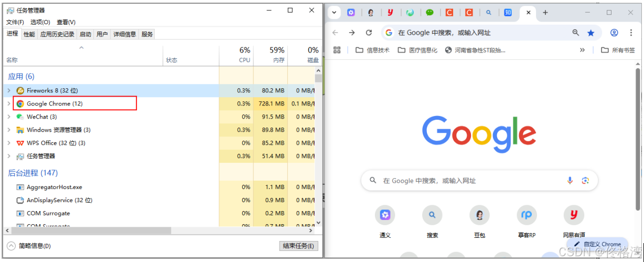The height and width of the screenshot is (262, 644).
Task: Select the AggregatorHost.exe process
Action: click(x=55, y=187)
